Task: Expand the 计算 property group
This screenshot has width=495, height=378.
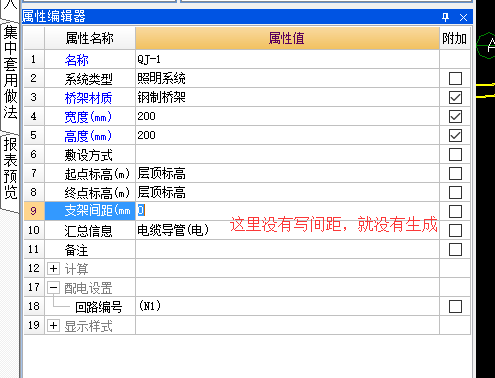Action: tap(53, 269)
